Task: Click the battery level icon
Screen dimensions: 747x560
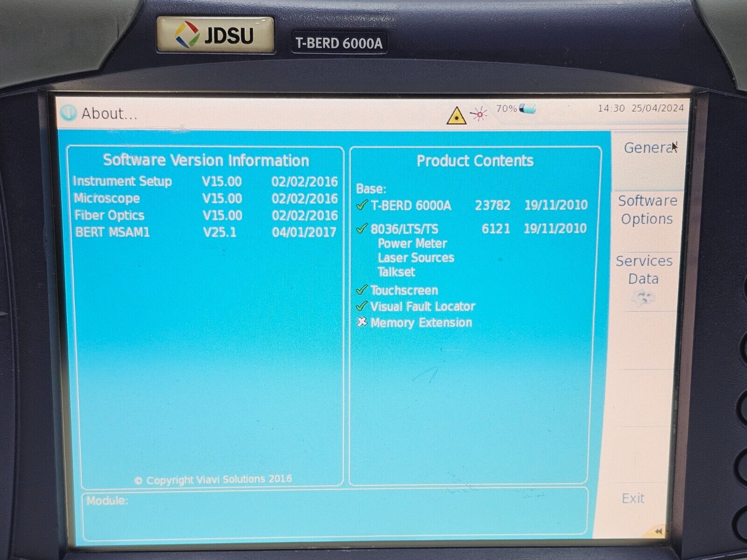Action: 528,110
